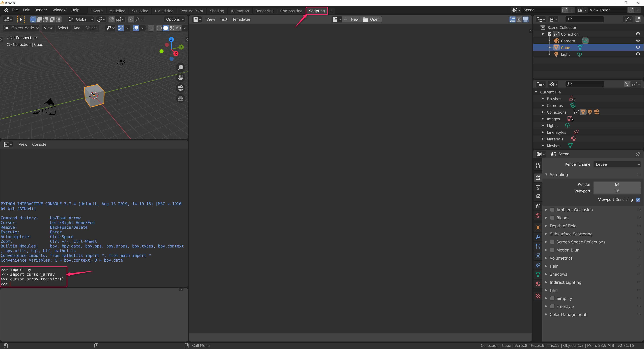Open the World properties globe icon

coord(538,215)
